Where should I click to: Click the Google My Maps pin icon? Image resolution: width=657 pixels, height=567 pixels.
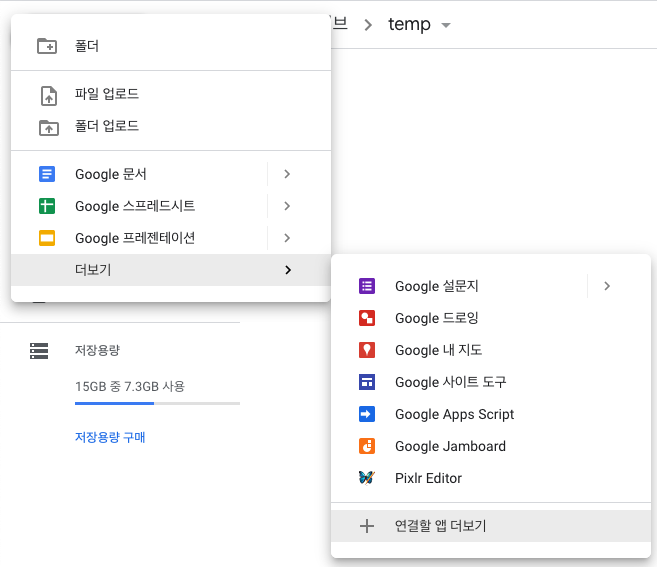click(367, 350)
